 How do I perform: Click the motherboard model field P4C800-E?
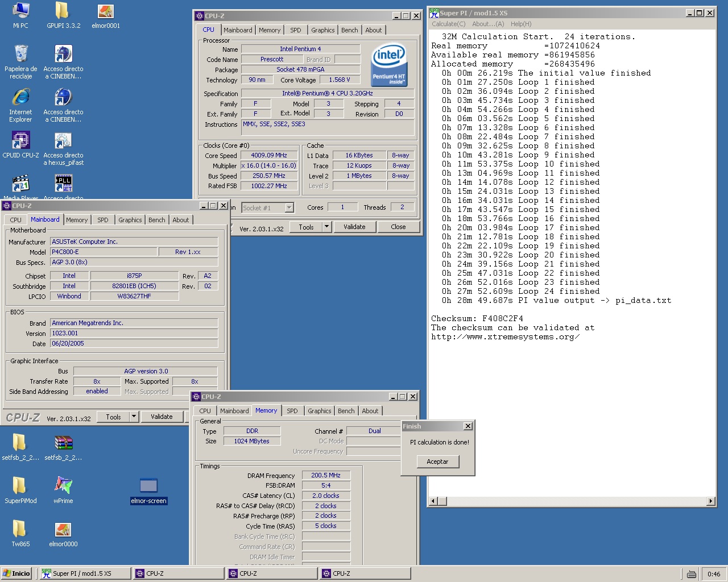(x=104, y=252)
